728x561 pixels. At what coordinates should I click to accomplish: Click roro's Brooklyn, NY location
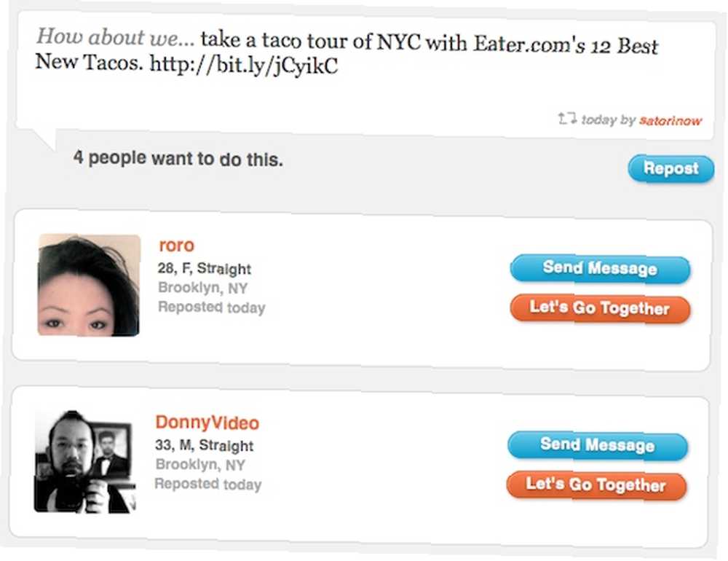[x=203, y=288]
